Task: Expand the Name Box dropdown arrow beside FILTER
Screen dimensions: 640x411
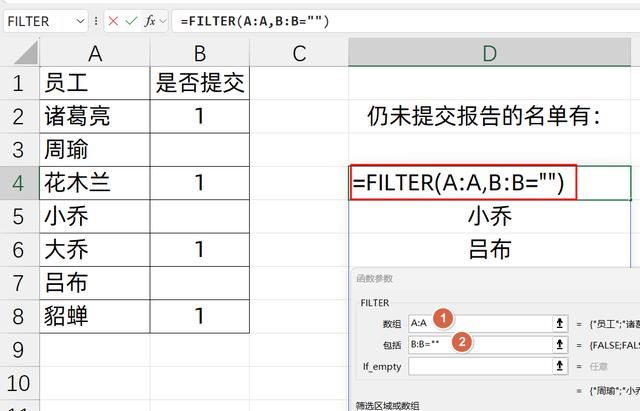Action: [x=80, y=21]
